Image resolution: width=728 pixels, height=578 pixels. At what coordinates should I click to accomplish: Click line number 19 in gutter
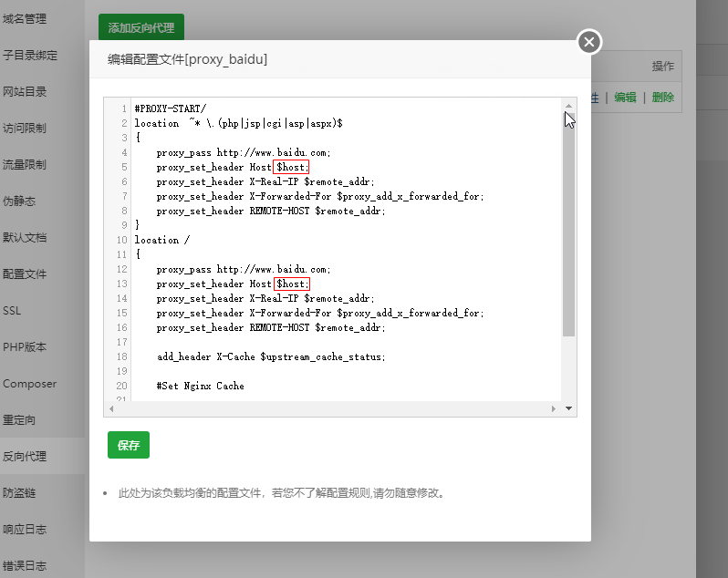[x=121, y=371]
